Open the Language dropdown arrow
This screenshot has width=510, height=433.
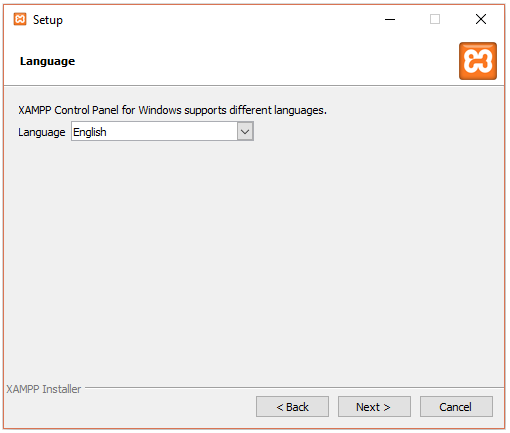point(245,131)
